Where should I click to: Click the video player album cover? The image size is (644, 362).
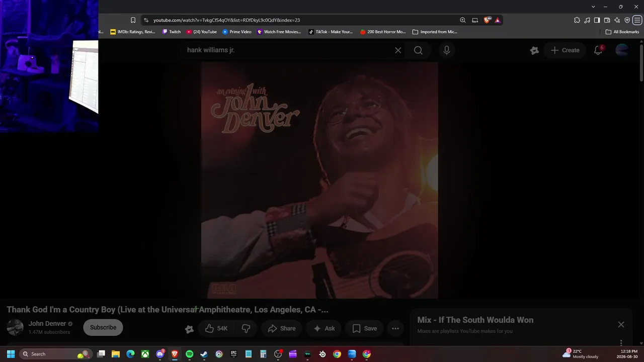(x=319, y=180)
